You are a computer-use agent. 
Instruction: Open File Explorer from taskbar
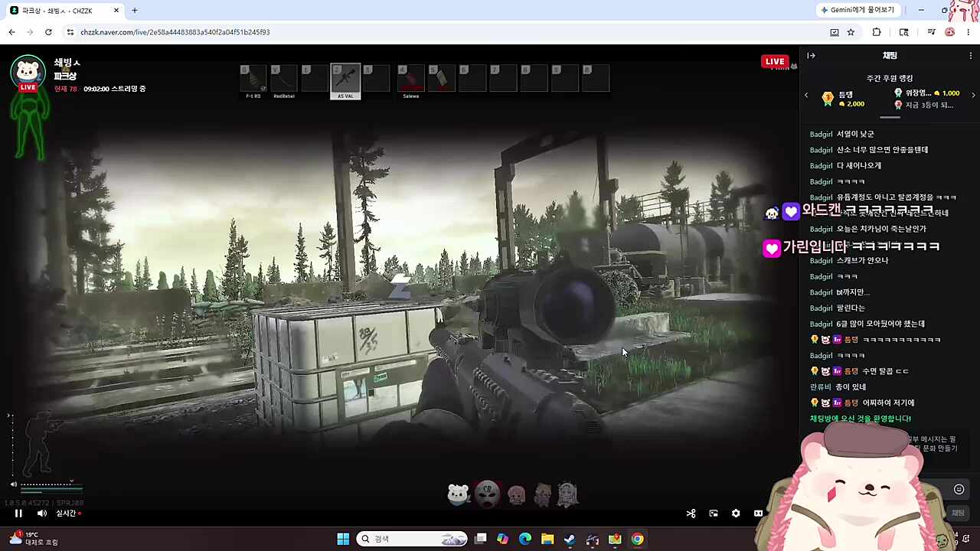[547, 540]
